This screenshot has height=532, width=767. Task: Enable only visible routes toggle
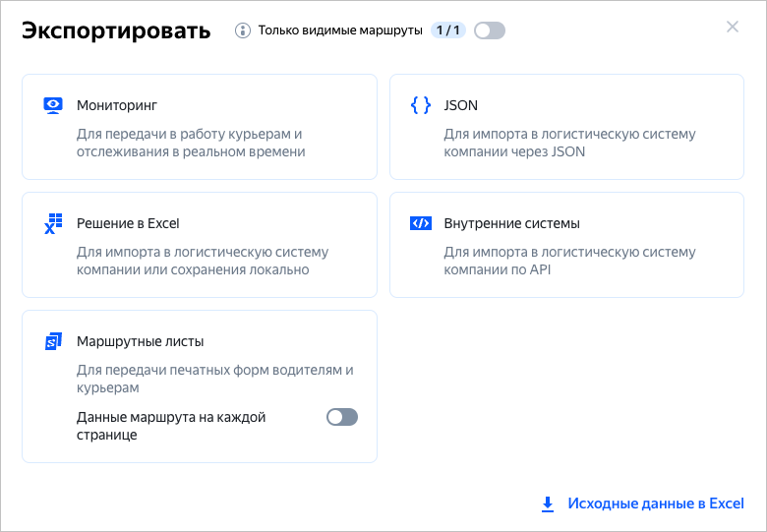click(489, 30)
